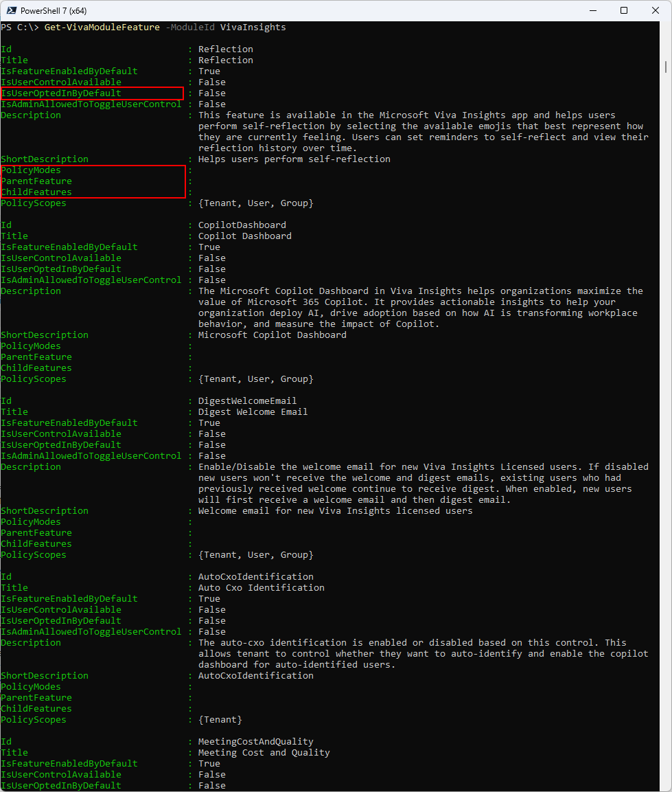
Task: Click the Id value DigestWelcomeEmail
Action: pos(247,400)
